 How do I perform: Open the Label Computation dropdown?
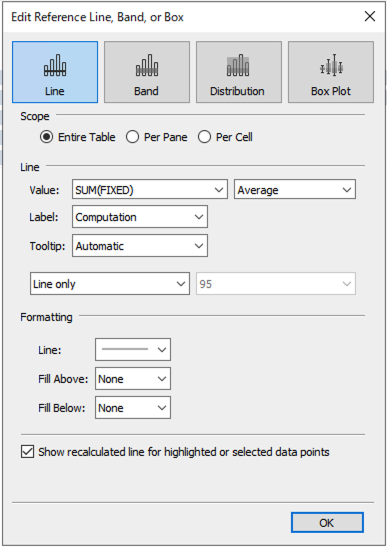point(140,217)
